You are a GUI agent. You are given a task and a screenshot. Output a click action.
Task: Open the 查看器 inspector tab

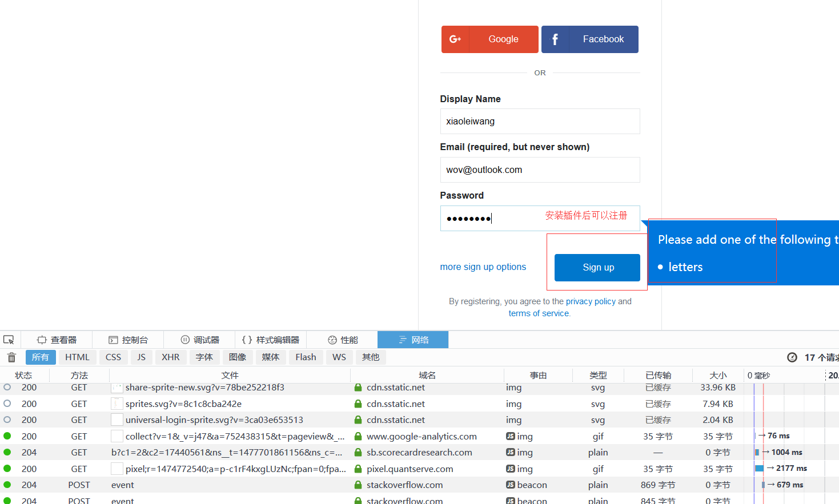coord(57,340)
